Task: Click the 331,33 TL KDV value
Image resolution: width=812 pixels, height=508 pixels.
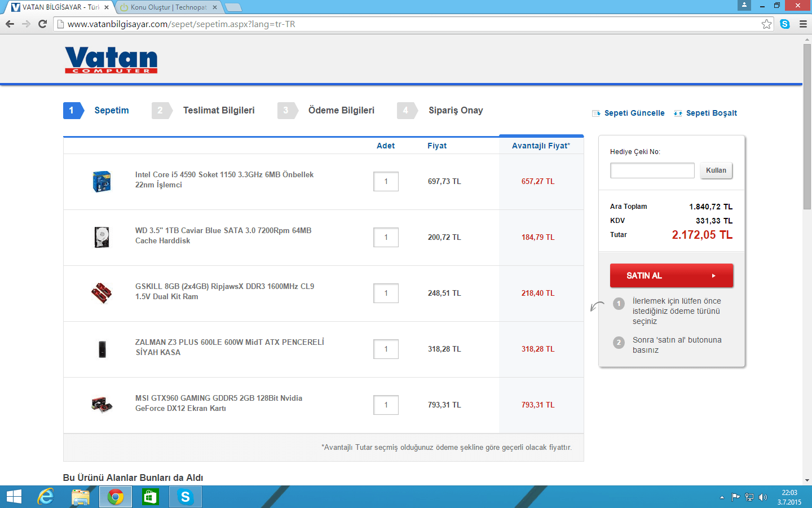Action: point(714,221)
